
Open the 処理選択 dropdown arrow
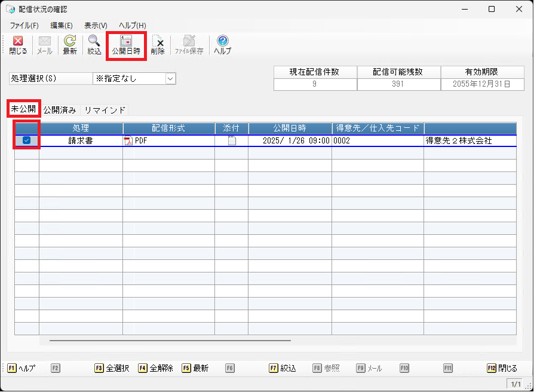[x=170, y=79]
